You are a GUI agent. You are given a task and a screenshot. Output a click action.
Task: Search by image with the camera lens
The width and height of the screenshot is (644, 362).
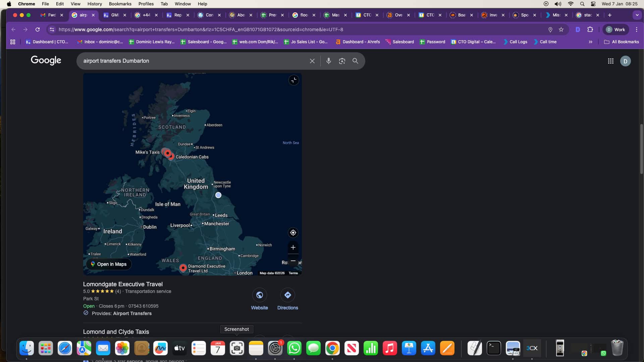[x=342, y=61]
